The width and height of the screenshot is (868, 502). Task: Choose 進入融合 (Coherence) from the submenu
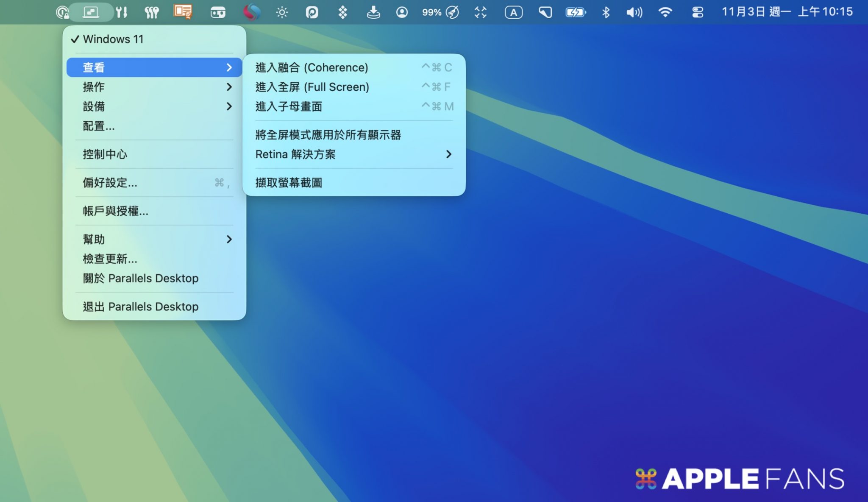(312, 67)
